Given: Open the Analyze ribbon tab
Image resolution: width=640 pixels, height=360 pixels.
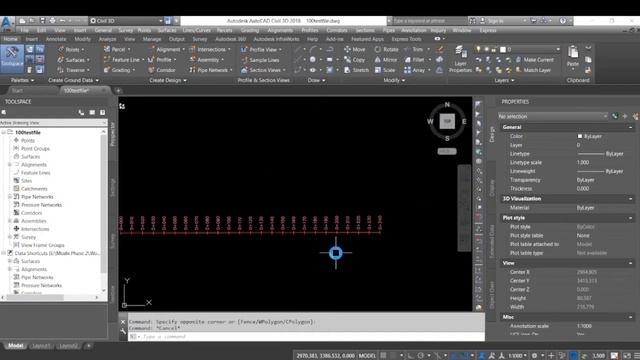Looking at the screenshot, I should coord(107,39).
